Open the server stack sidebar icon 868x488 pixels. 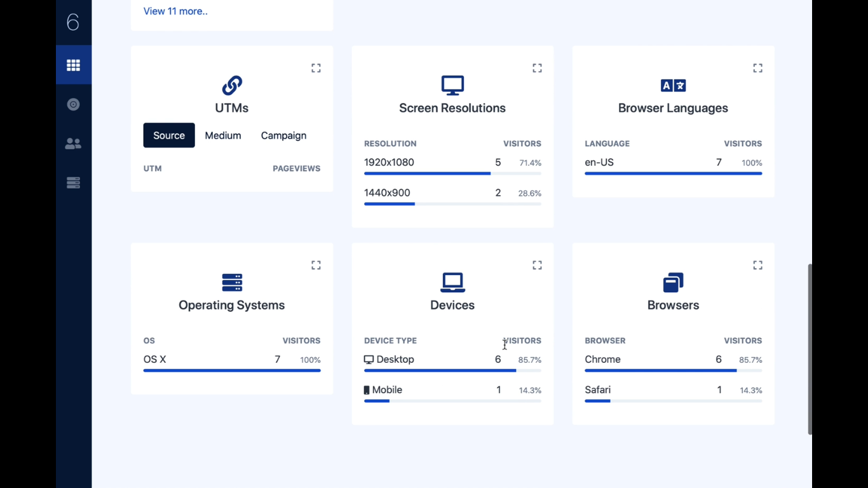[73, 183]
